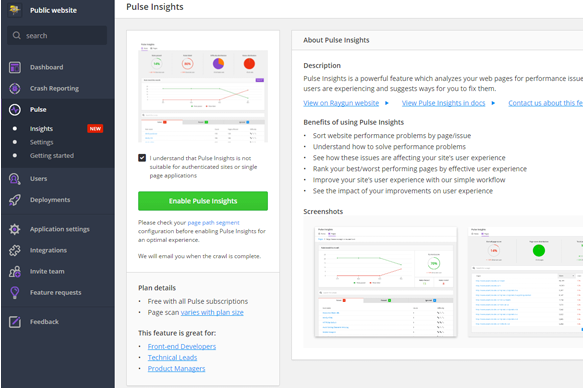Click the Deployments rocket icon

pos(15,200)
